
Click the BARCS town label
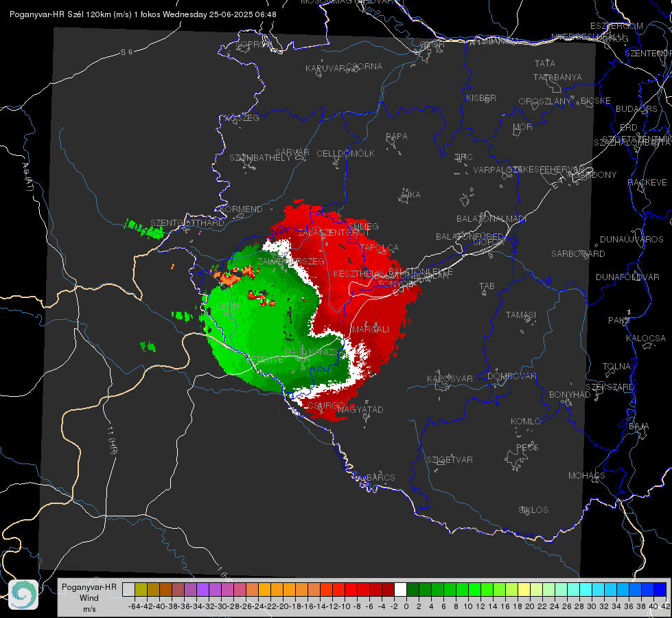[380, 477]
